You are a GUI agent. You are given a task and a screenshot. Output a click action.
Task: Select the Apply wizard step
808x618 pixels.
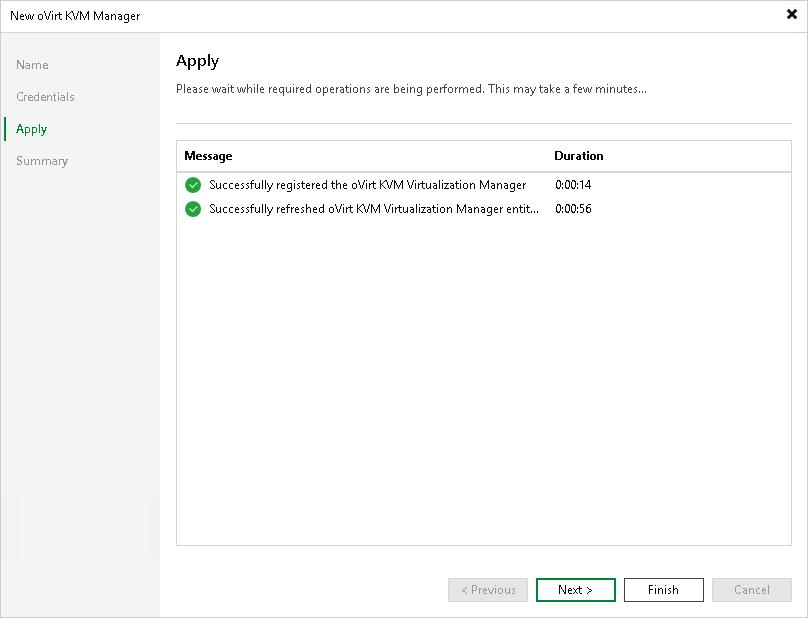[31, 129]
